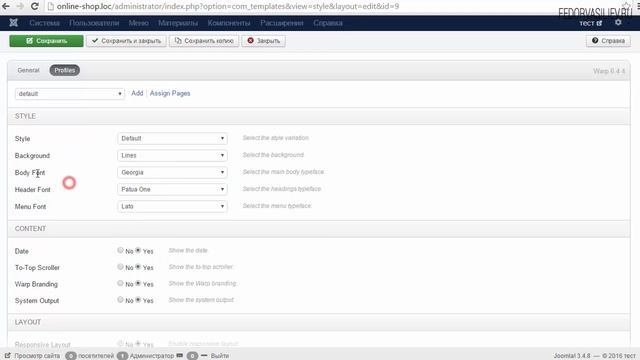Image resolution: width=640 pixels, height=360 pixels.
Task: Click the Add profile link
Action: tap(137, 93)
